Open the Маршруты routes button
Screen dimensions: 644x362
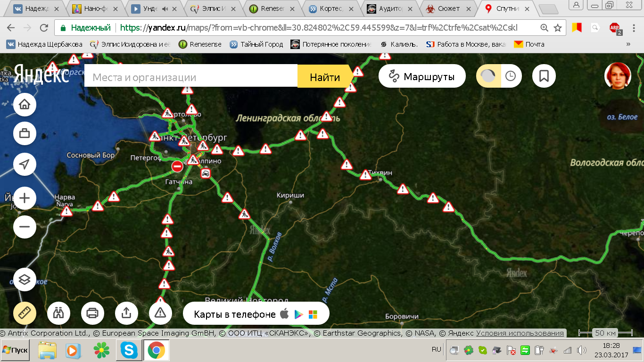(x=422, y=76)
